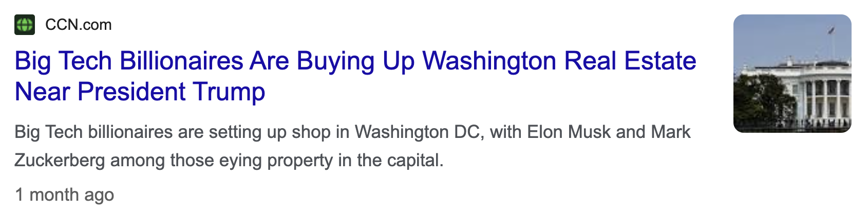This screenshot has width=868, height=211.
Task: Click the article snippet about Washington DC
Action: 352,146
